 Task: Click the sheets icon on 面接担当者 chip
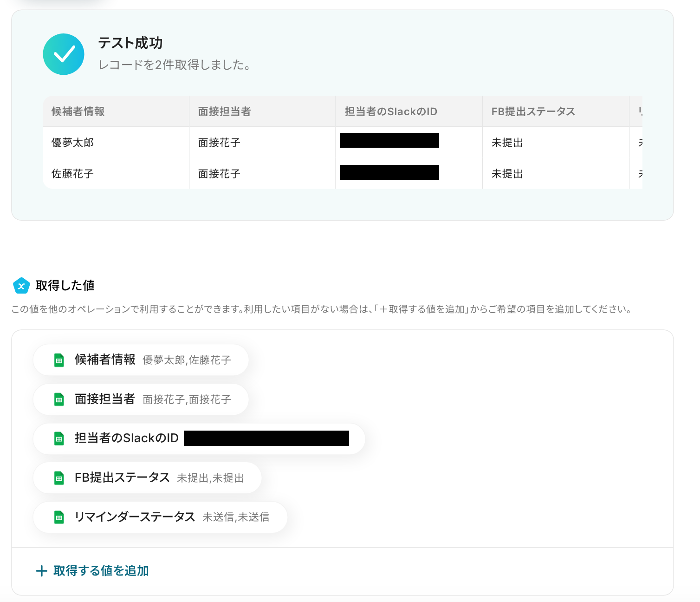tap(59, 399)
